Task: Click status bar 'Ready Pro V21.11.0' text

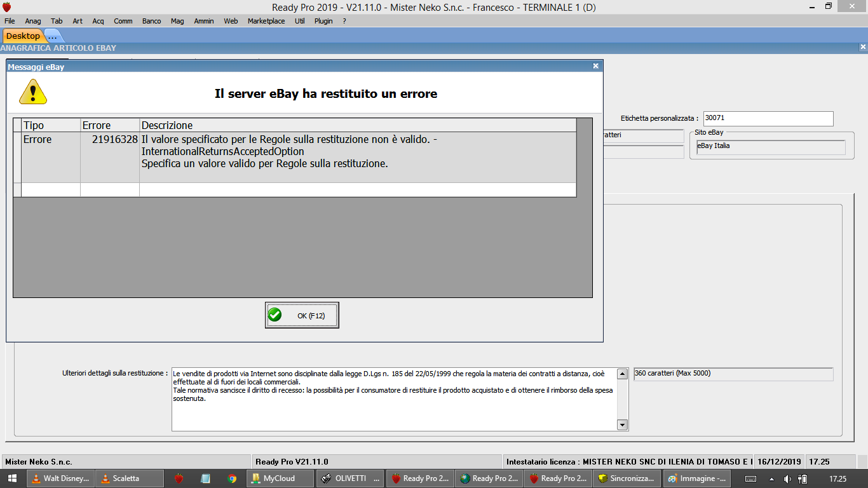Action: [292, 462]
